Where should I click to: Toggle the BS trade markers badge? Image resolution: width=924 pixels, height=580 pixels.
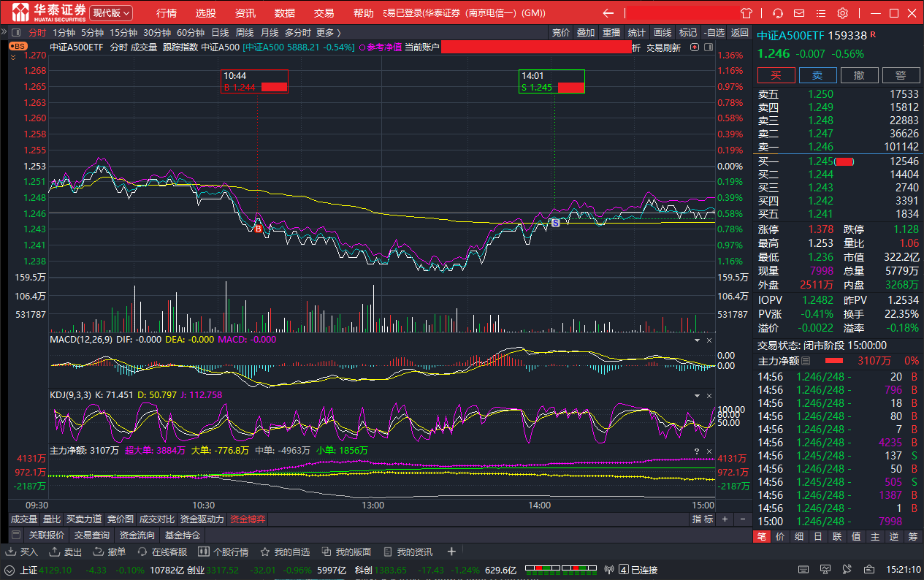coord(18,46)
